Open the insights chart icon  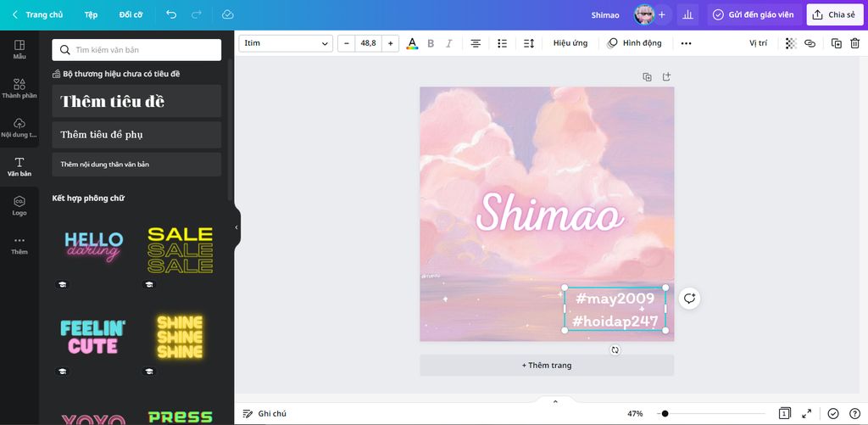click(x=687, y=15)
